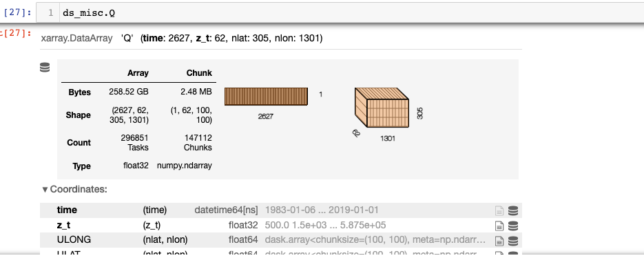644x258 pixels.
Task: Show attributes for the time coordinate
Action: (x=499, y=210)
